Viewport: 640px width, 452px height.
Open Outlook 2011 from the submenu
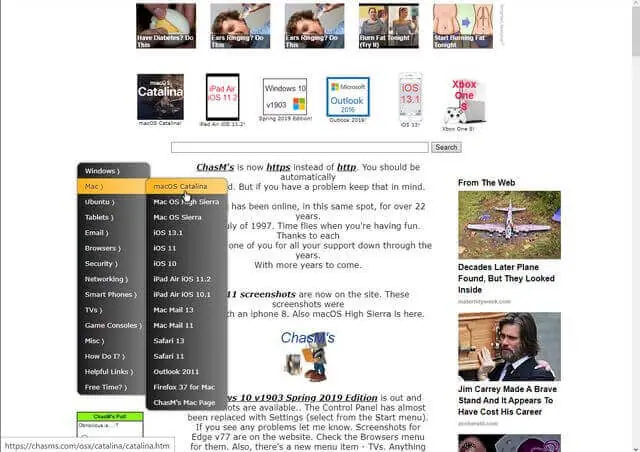coord(187,372)
